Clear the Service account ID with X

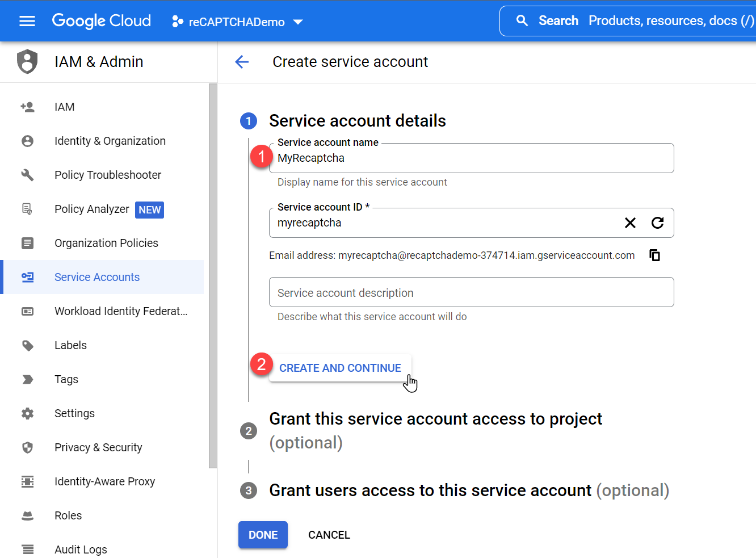click(630, 223)
